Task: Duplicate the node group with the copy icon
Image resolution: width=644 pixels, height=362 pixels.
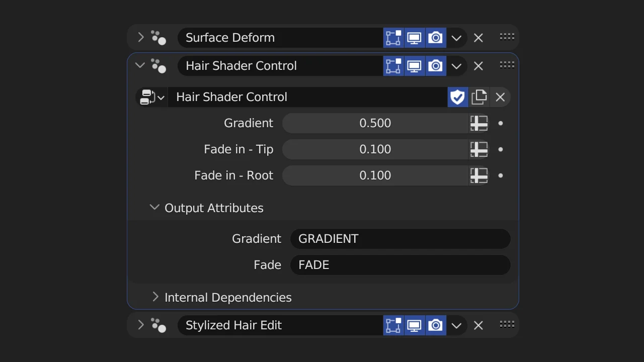Action: (x=479, y=97)
